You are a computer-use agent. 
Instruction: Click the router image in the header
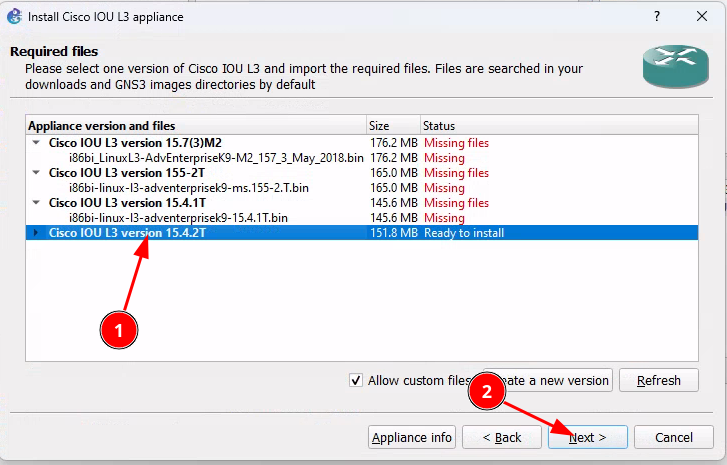(675, 67)
